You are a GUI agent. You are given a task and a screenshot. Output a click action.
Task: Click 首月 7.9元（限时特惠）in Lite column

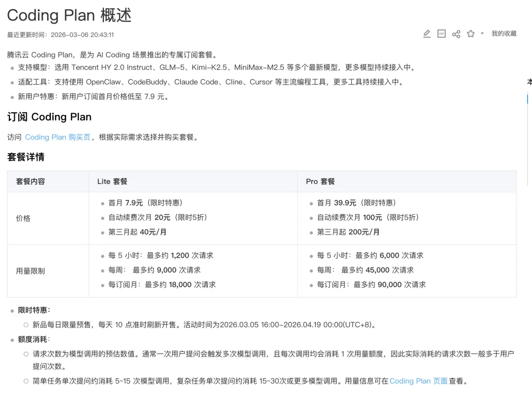coord(145,203)
